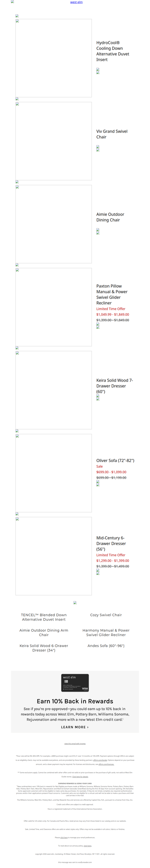The image size is (150, 868).
Task: Open click here to manage email preferences
Action: coord(64,838)
